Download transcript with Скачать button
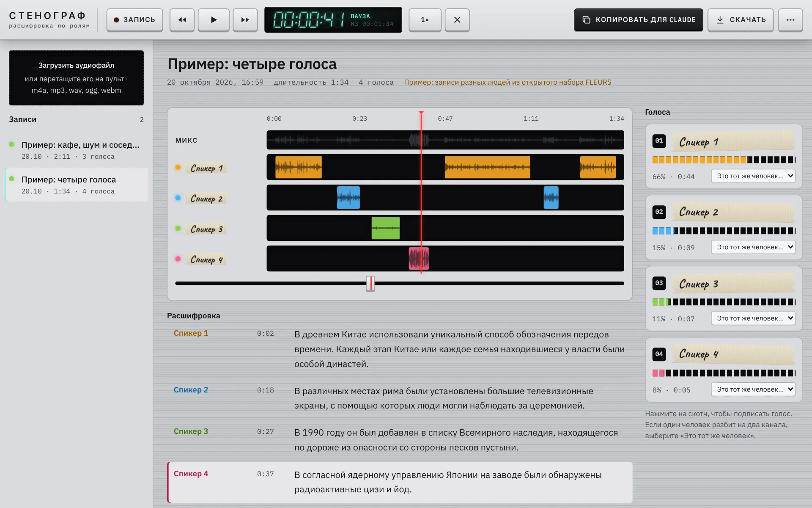This screenshot has height=508, width=812. coord(741,20)
